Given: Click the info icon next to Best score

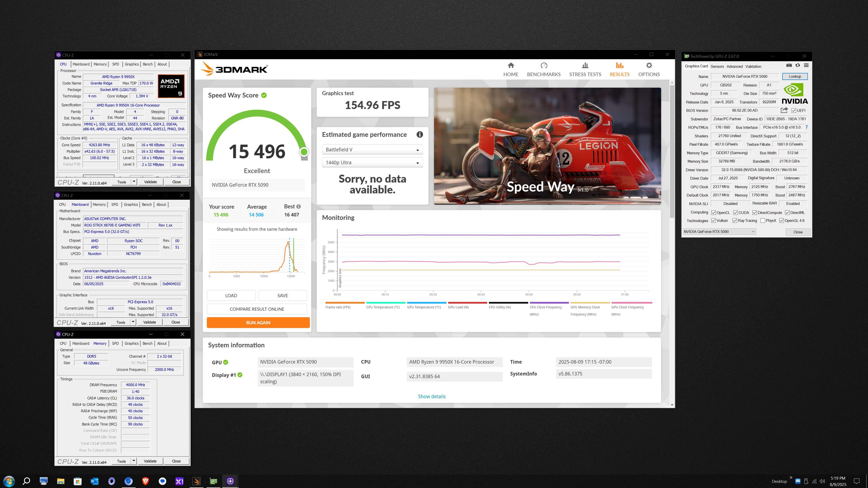Looking at the screenshot, I should 299,206.
